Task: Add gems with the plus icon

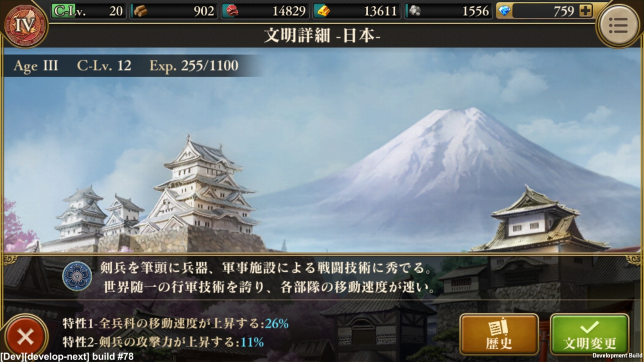Action: click(x=585, y=11)
